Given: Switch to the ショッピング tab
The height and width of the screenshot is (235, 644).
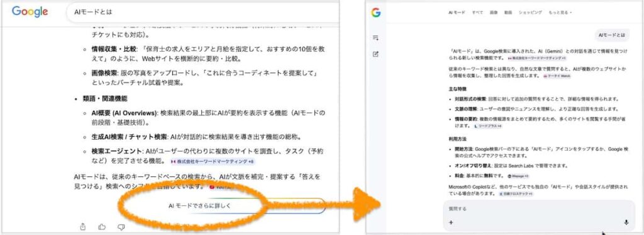Looking at the screenshot, I should (x=530, y=13).
